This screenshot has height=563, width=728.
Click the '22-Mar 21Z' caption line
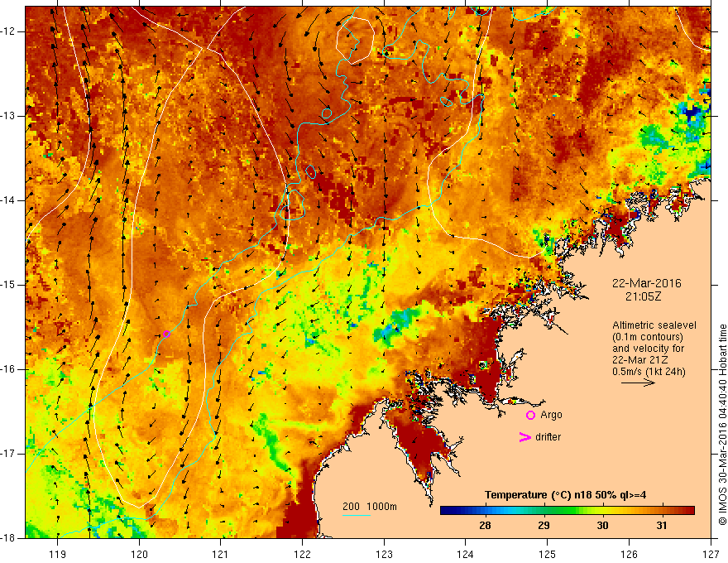pos(639,360)
